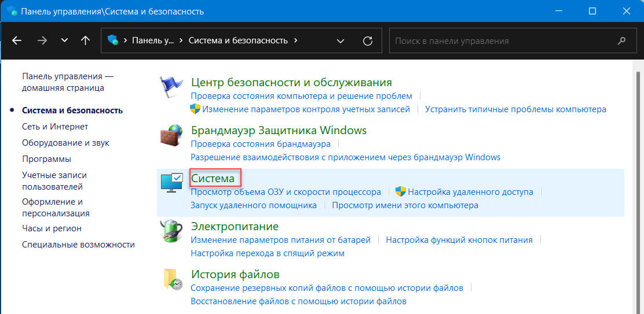644x314 pixels.
Task: Click the Security and Maintenance flag icon
Action: click(x=171, y=88)
